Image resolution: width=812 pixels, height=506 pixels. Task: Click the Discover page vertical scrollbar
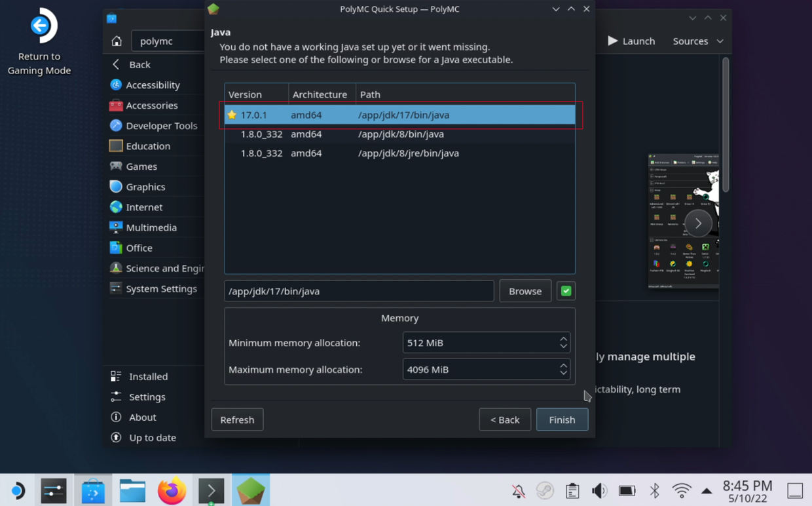[725, 125]
